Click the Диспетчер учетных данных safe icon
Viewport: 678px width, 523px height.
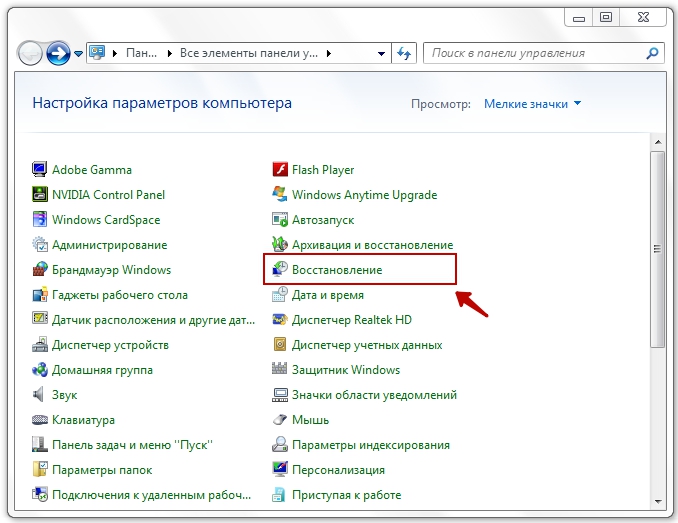coord(280,344)
